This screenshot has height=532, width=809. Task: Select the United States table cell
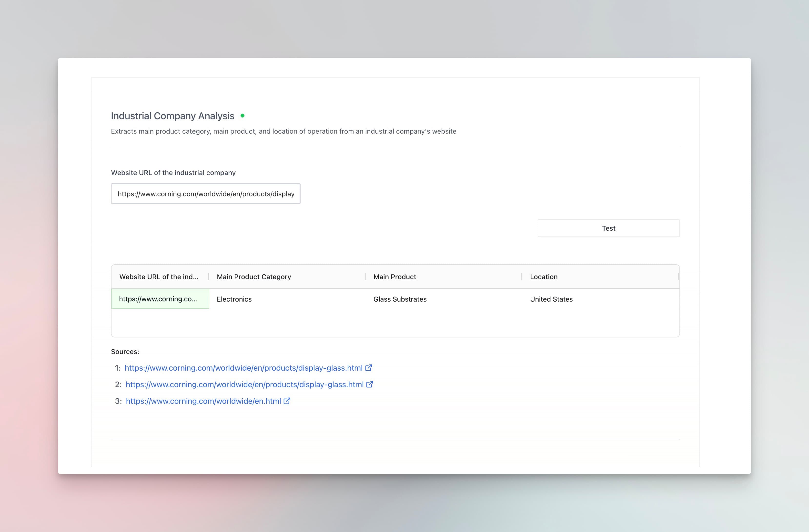coord(551,299)
